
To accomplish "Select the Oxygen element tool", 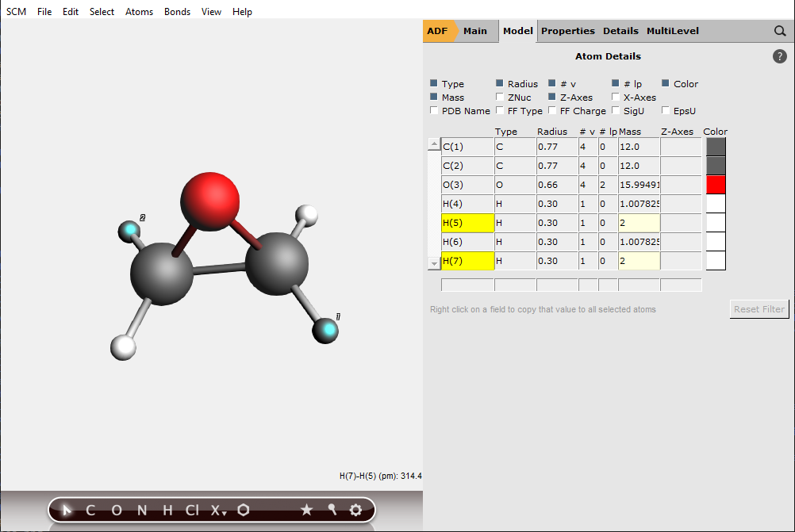I will 116,511.
